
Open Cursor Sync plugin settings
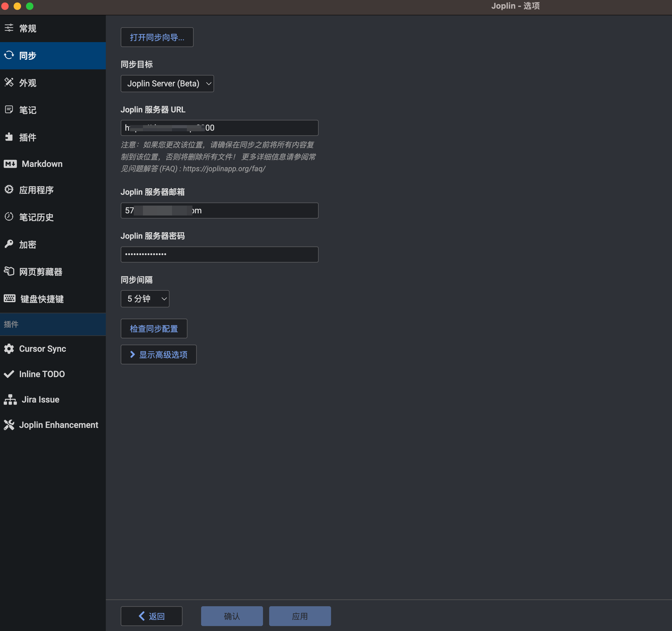click(53, 349)
